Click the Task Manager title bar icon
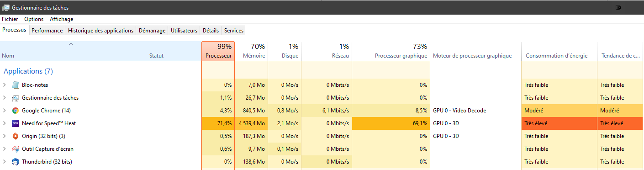 [6, 7]
